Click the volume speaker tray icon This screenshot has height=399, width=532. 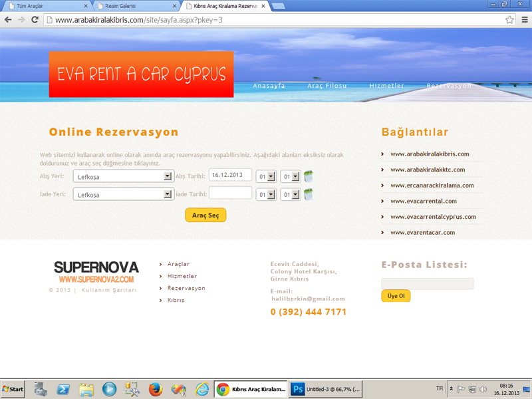(483, 389)
